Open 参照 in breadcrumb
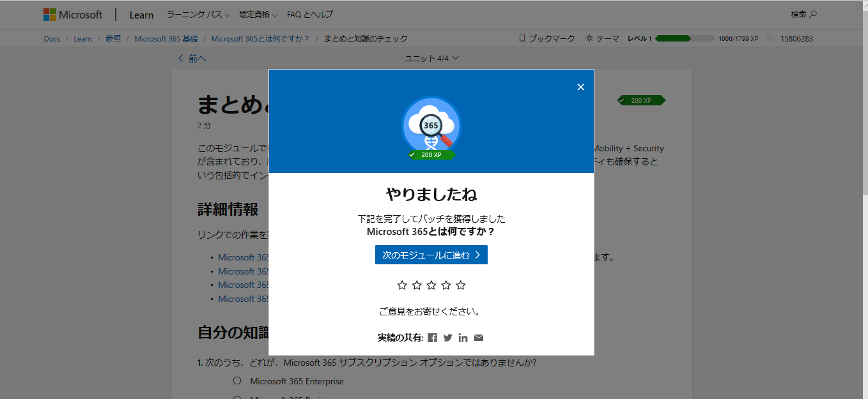This screenshot has height=399, width=868. (x=113, y=39)
